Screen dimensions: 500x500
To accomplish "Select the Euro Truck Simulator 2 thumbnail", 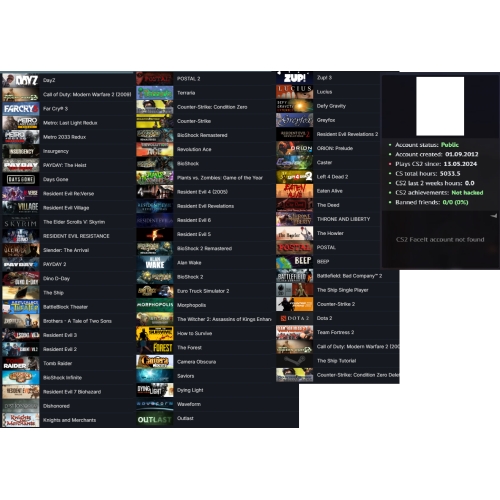I will click(x=155, y=291).
